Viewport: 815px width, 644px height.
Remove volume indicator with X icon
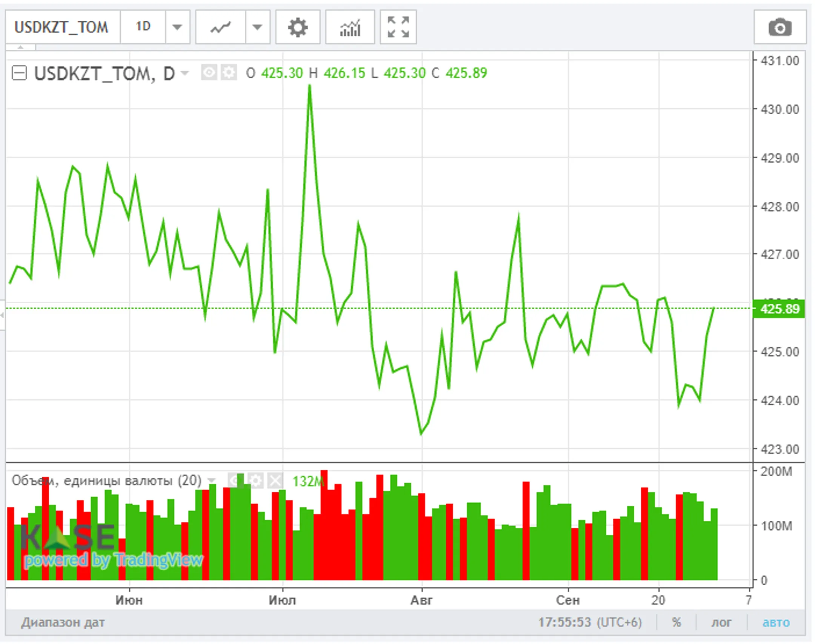click(275, 481)
